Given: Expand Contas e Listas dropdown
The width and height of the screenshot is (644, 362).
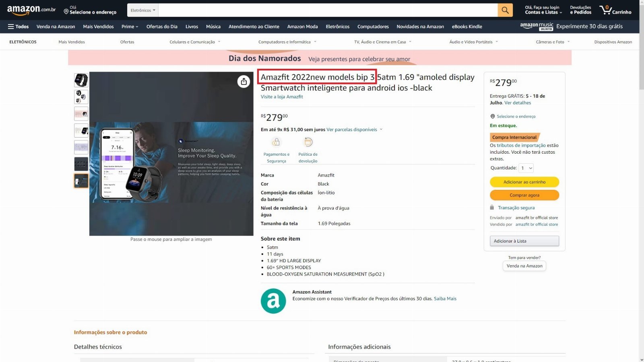Looking at the screenshot, I should click(543, 10).
